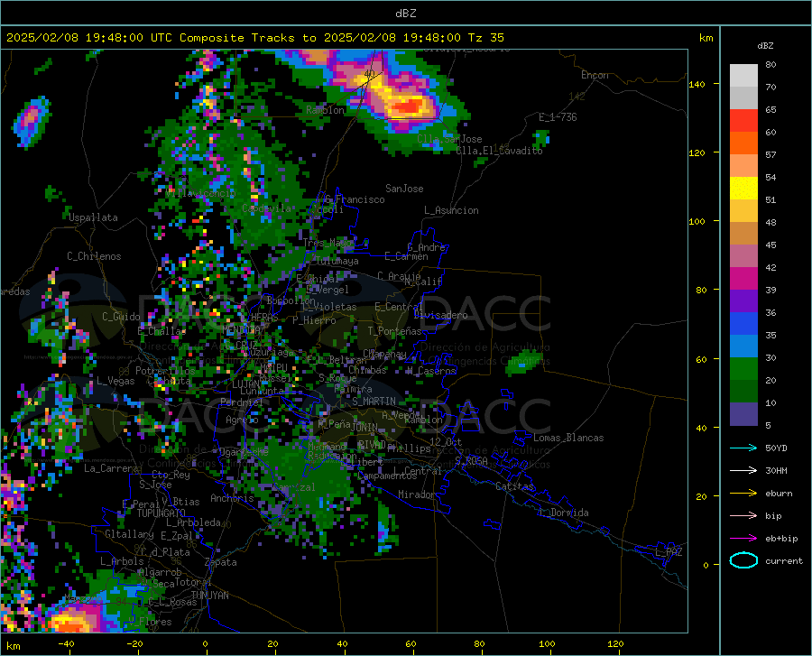812x656 pixels.
Task: Select the magenta 42 dBZ color swatch
Action: (743, 278)
